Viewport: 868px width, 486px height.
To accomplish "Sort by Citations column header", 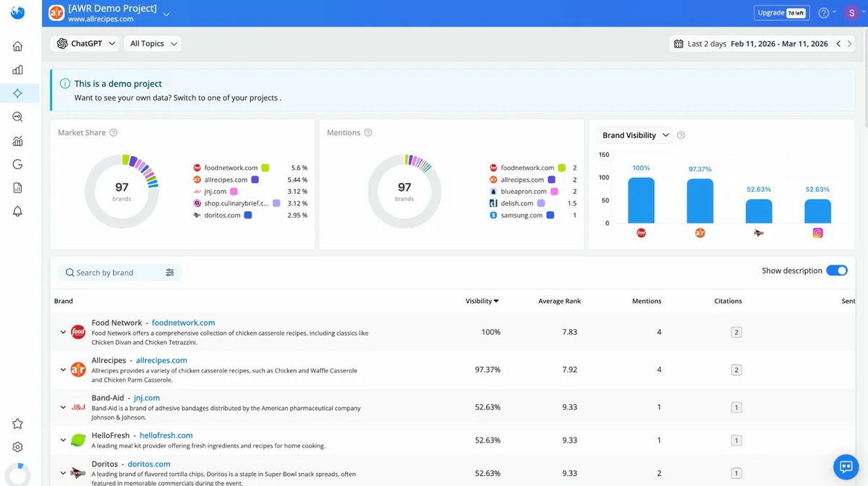I will [x=728, y=301].
